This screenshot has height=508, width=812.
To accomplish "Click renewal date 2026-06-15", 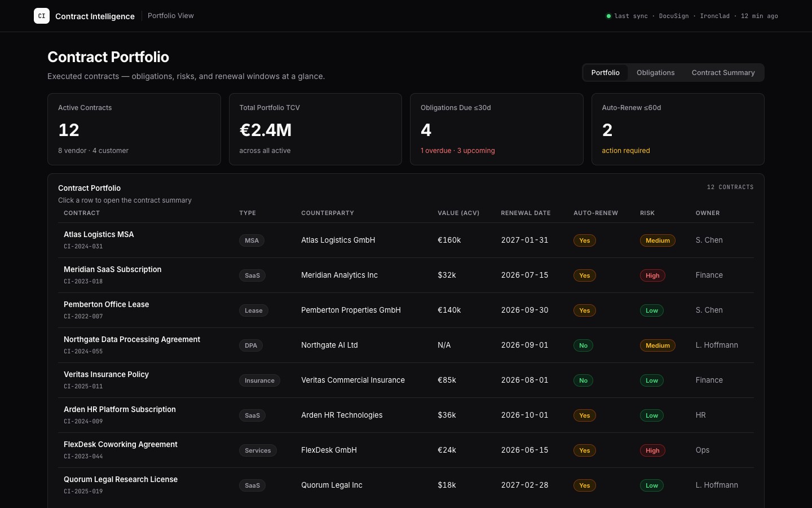I will 524,450.
